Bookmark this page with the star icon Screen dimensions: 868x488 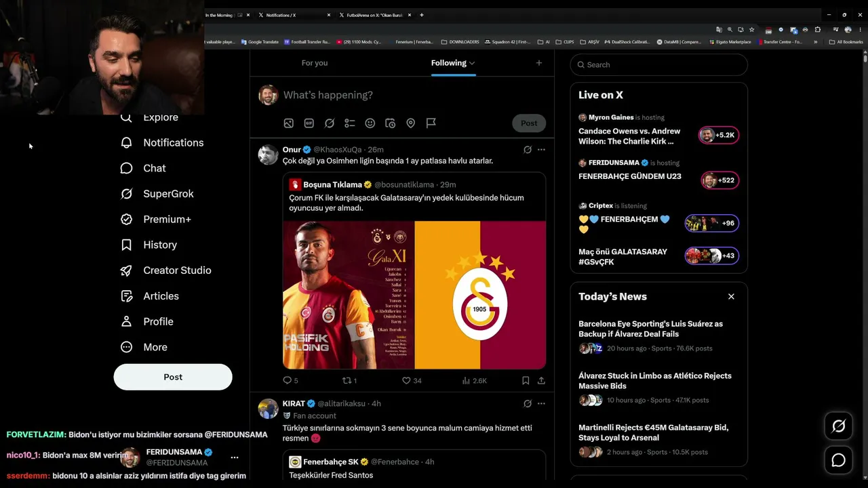coord(751,30)
